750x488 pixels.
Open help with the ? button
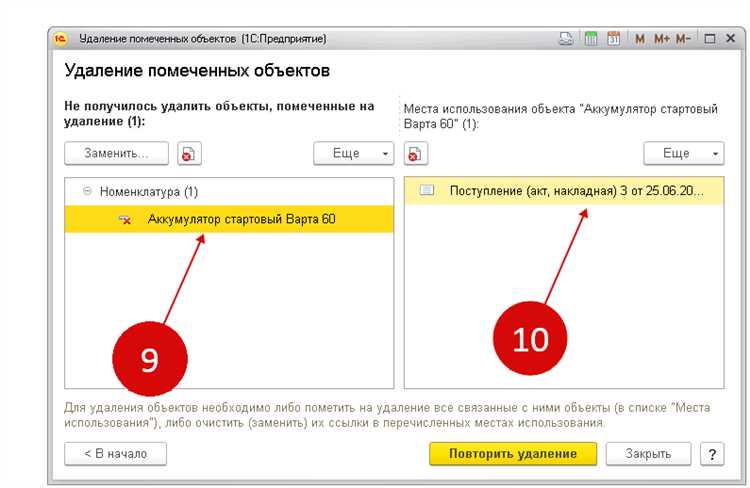pyautogui.click(x=712, y=454)
